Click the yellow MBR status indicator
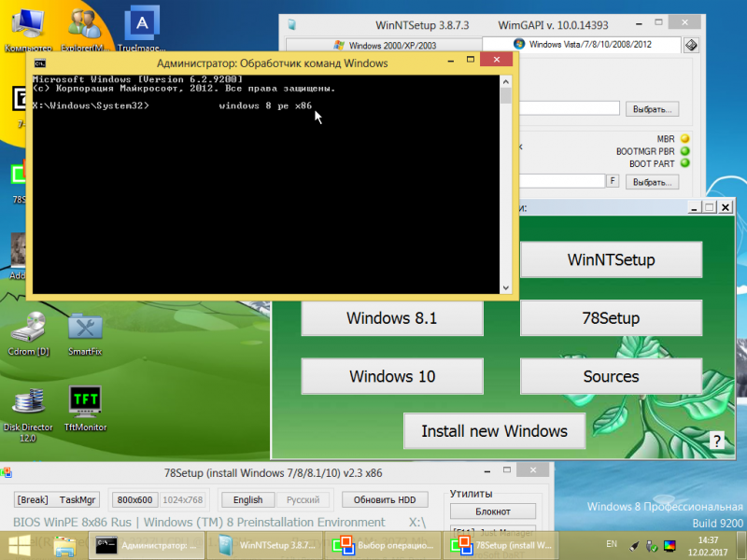Image resolution: width=747 pixels, height=560 pixels. tap(685, 138)
